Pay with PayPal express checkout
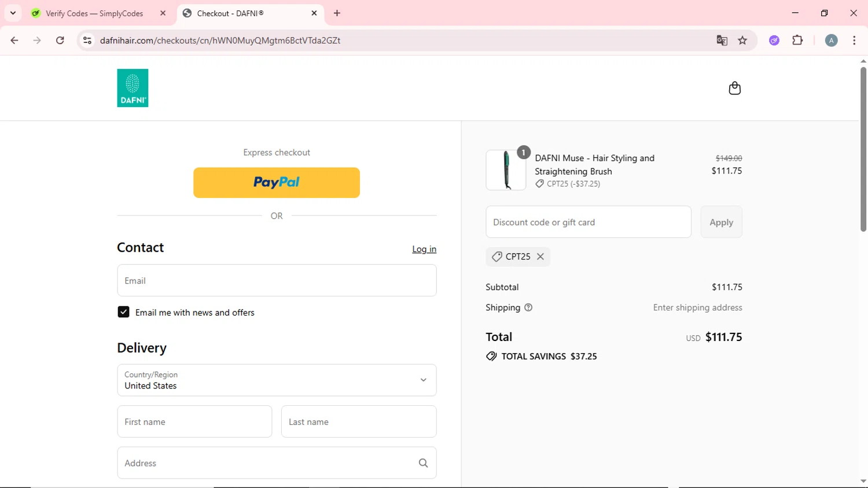The image size is (868, 488). 277,183
